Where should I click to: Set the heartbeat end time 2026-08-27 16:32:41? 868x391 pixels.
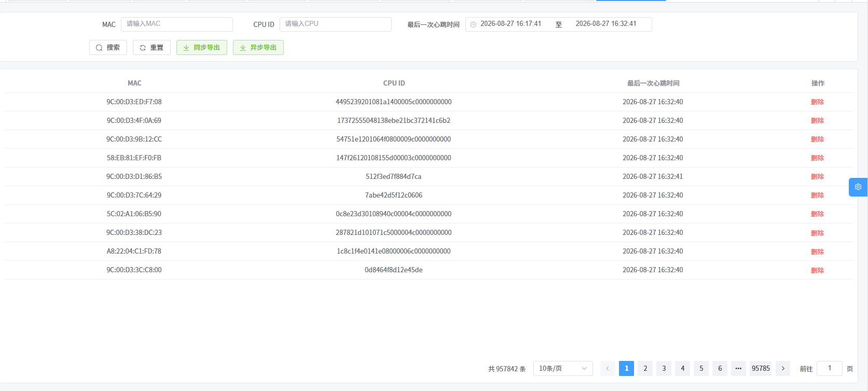click(606, 24)
